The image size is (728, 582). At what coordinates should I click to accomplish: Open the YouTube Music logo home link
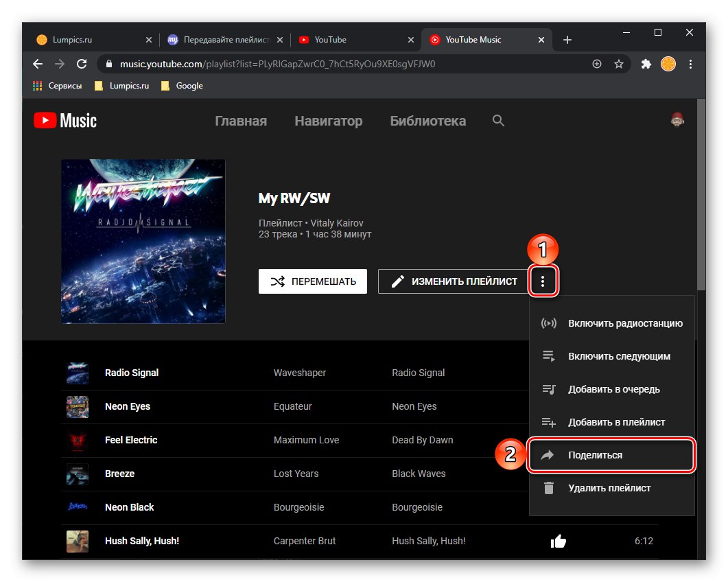click(65, 121)
